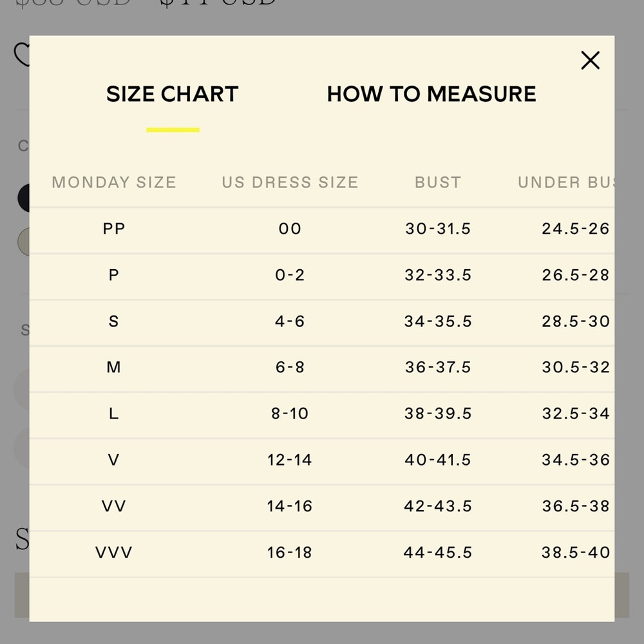
Task: Click the VVV size row label
Action: point(114,553)
